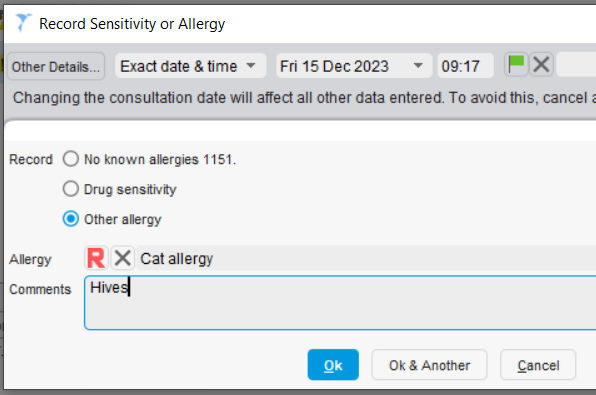The width and height of the screenshot is (596, 395).
Task: Click the empty field next to X icon
Action: [576, 65]
